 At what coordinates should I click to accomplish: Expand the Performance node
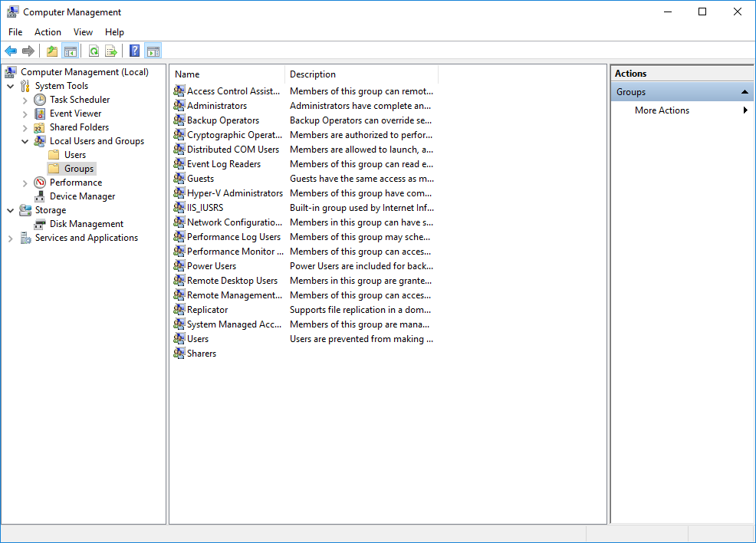click(25, 183)
